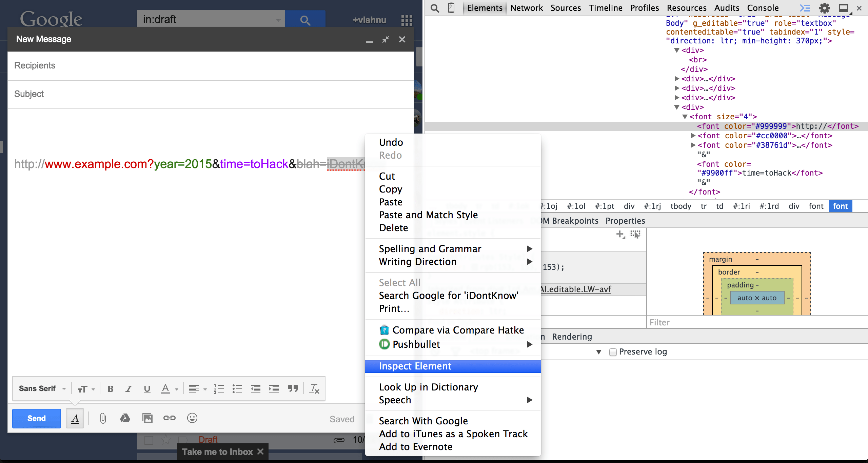
Task: Apply blockquote formatting
Action: coord(293,389)
